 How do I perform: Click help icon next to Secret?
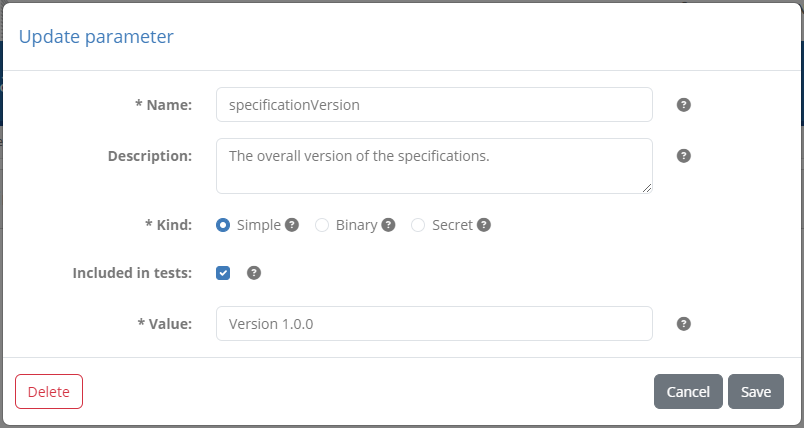(x=484, y=225)
